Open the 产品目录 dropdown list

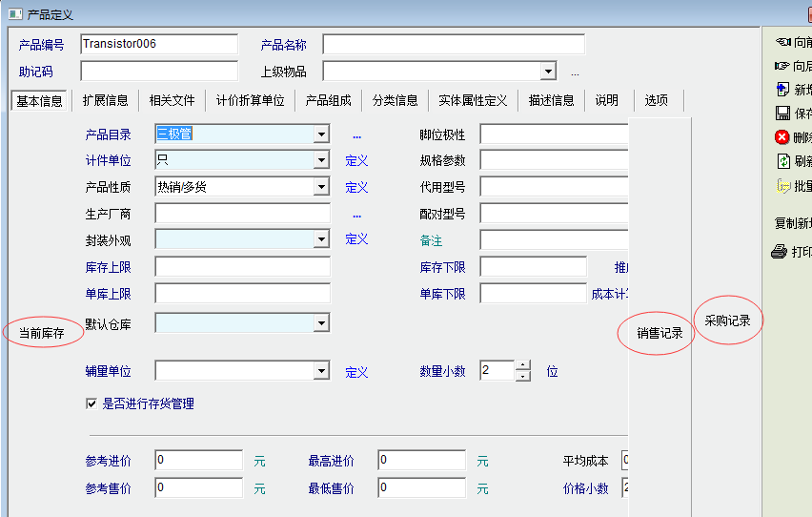click(321, 135)
